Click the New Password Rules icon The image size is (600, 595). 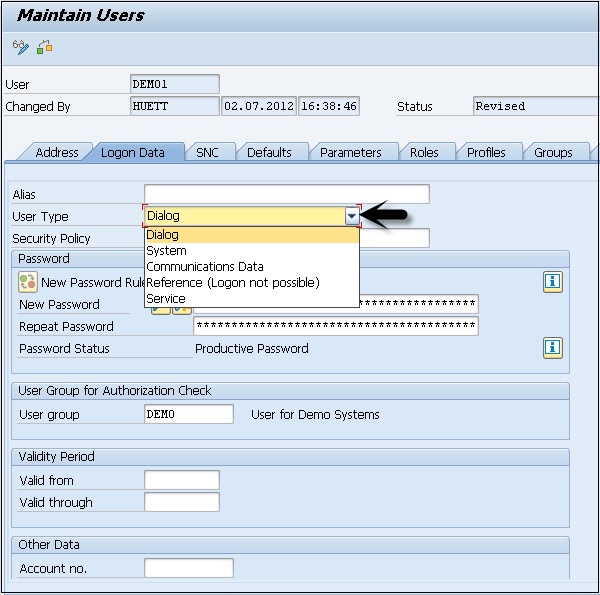point(28,283)
